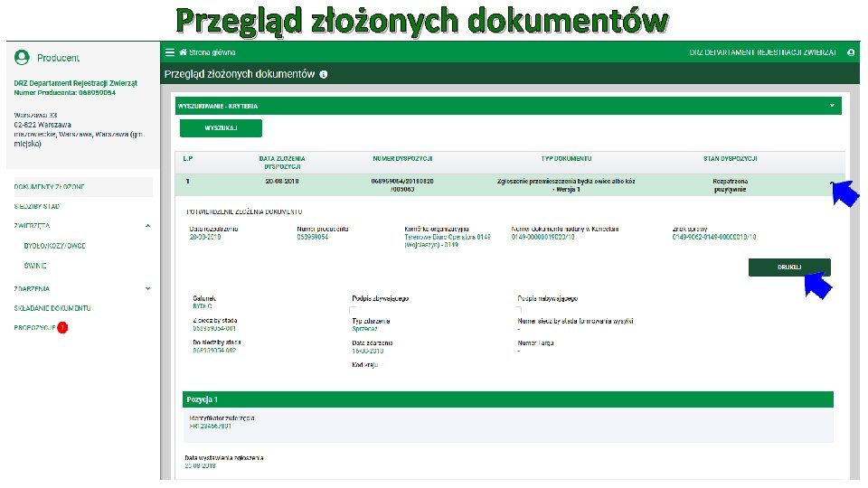The image size is (868, 488).
Task: Click Numer Producenta in the sidebar
Action: [x=65, y=92]
